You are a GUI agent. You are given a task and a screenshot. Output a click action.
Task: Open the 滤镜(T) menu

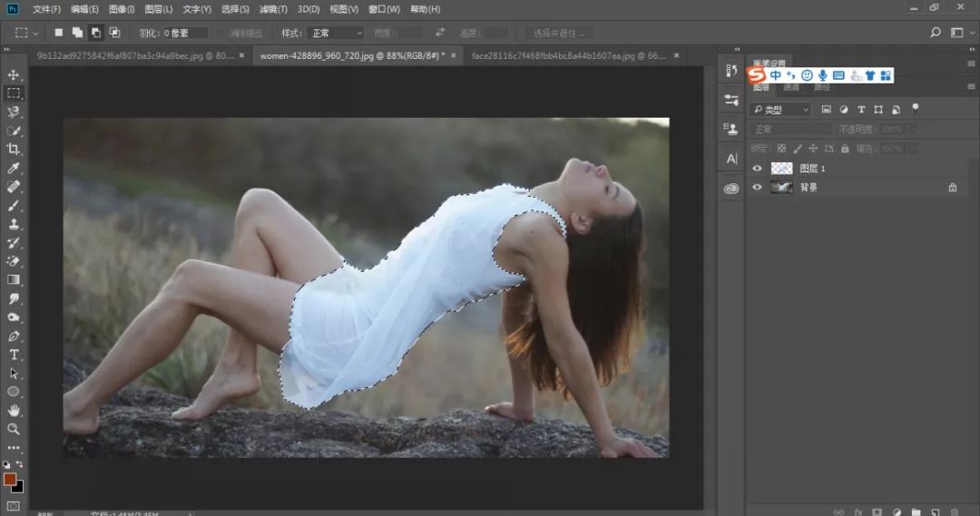[273, 9]
